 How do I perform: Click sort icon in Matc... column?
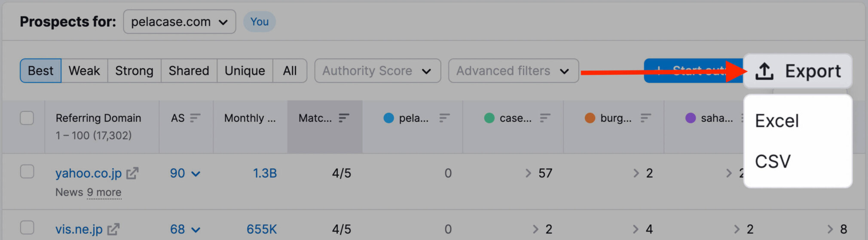click(344, 118)
